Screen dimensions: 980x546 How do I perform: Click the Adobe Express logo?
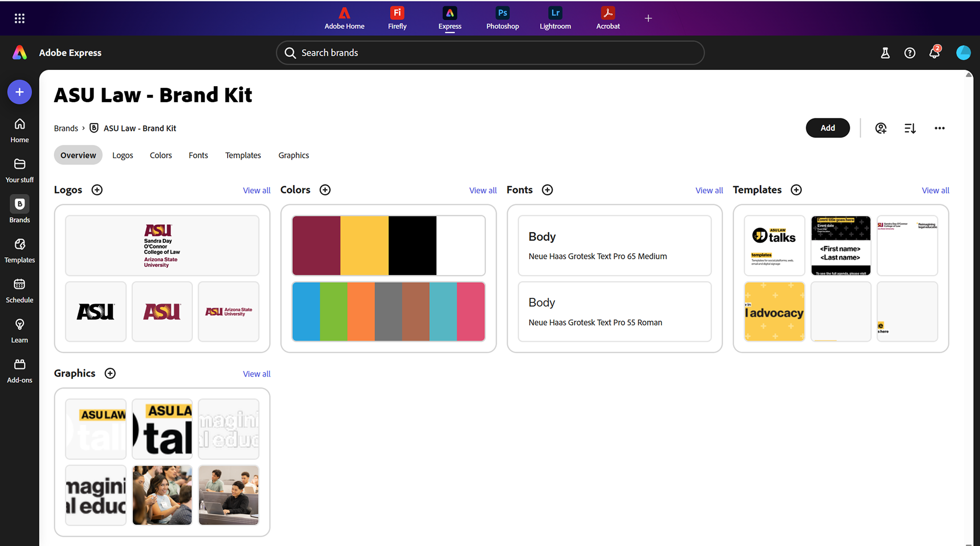[x=20, y=53]
